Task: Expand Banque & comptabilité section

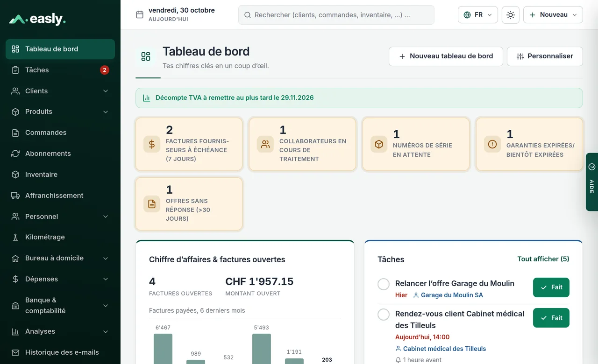Action: tap(106, 306)
